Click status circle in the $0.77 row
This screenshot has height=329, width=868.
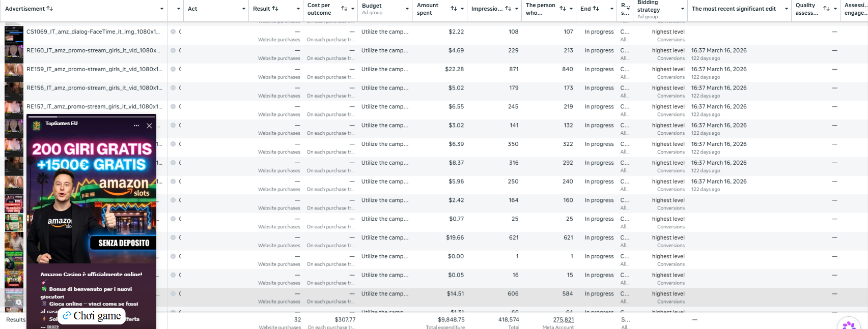[x=173, y=219]
